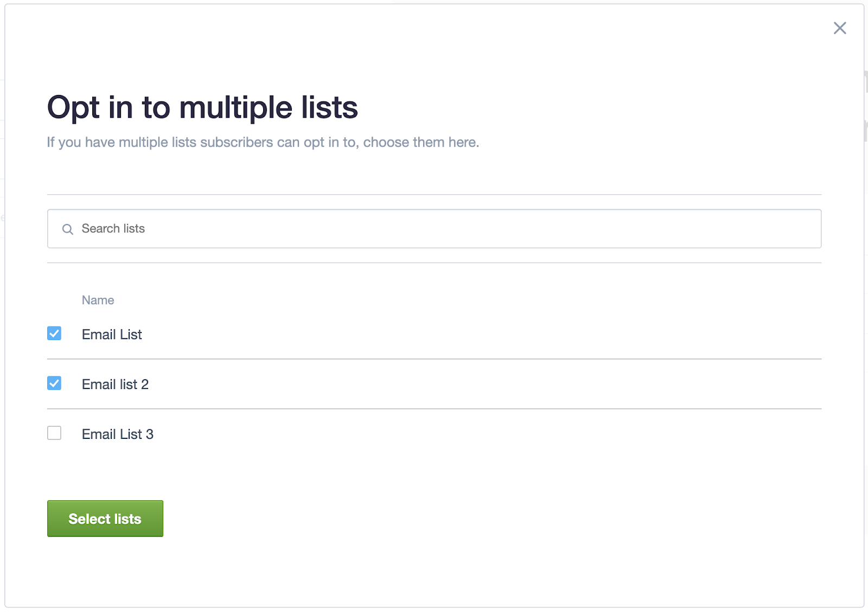Select the Email list 2 name label
Viewport: 868px width, 613px height.
tap(115, 385)
